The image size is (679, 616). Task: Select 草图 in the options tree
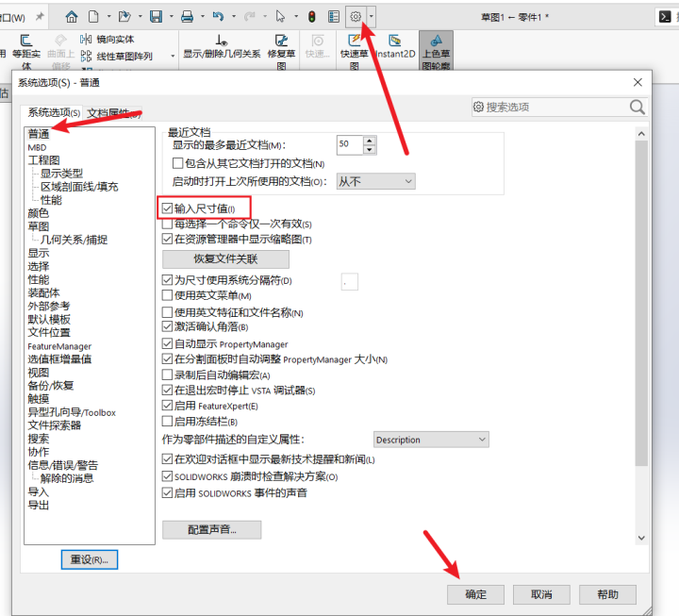click(x=39, y=226)
